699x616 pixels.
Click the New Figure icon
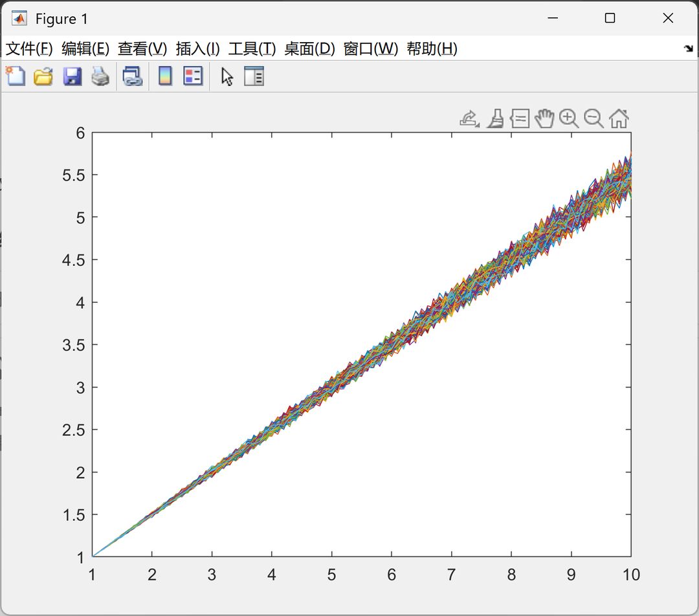(16, 76)
